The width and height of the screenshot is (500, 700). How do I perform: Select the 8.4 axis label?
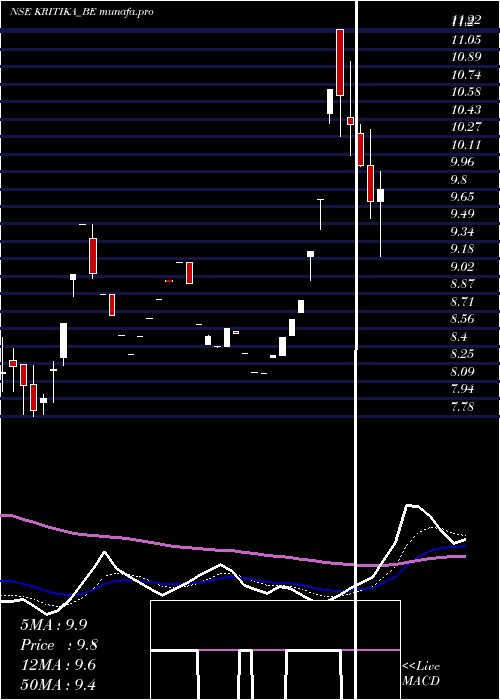tap(459, 337)
